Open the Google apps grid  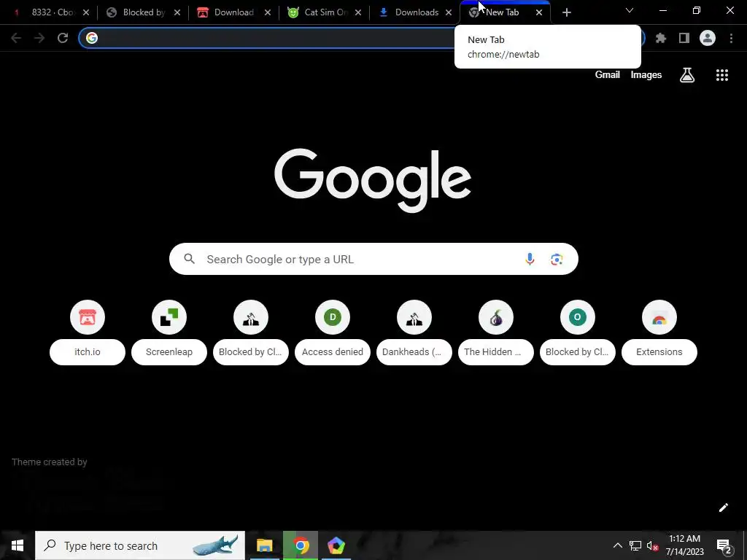tap(722, 75)
